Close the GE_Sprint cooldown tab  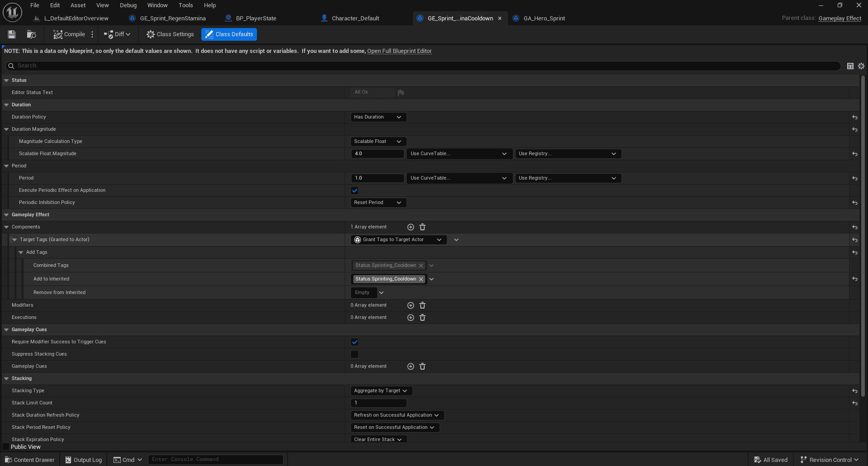pos(500,19)
